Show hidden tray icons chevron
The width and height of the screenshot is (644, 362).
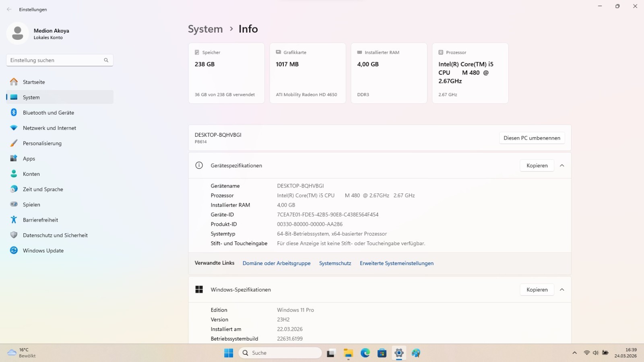pos(574,353)
